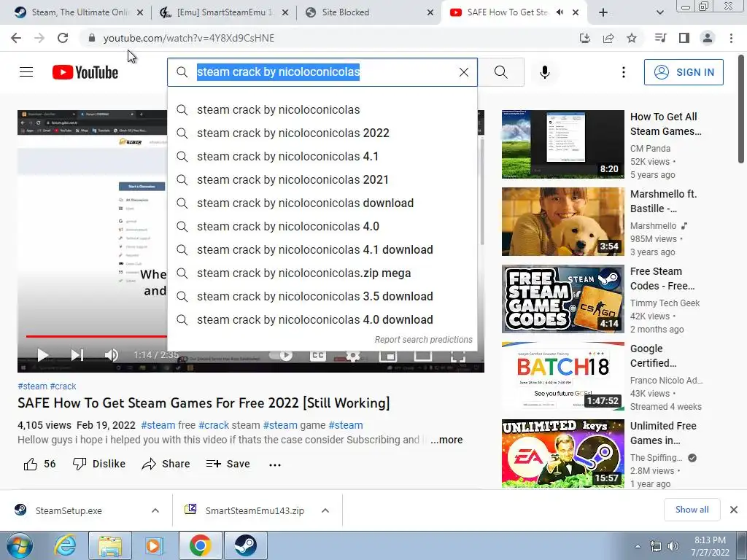The height and width of the screenshot is (560, 747).
Task: Open SmartSteamEmu143.zip download
Action: click(x=255, y=510)
